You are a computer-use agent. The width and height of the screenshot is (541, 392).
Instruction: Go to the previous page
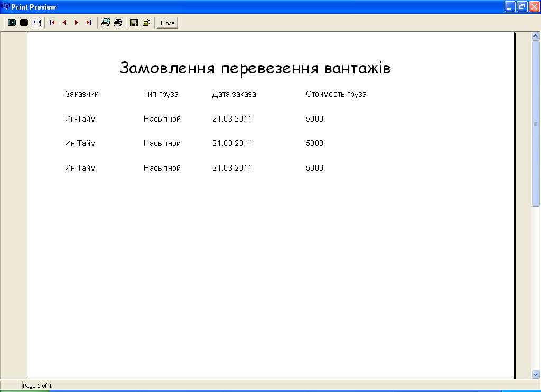pos(64,23)
